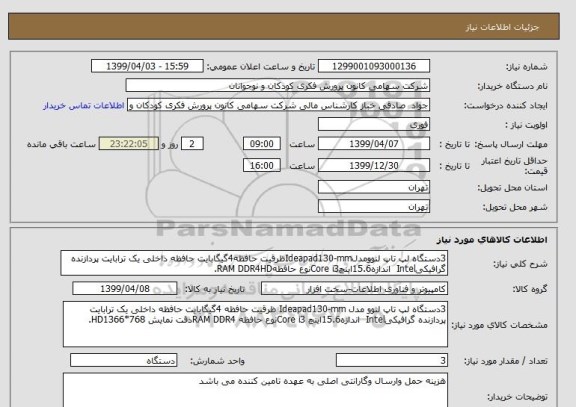The width and height of the screenshot is (576, 407).
Task: Select the response deadline date 1399/04/07
Action: click(374, 144)
